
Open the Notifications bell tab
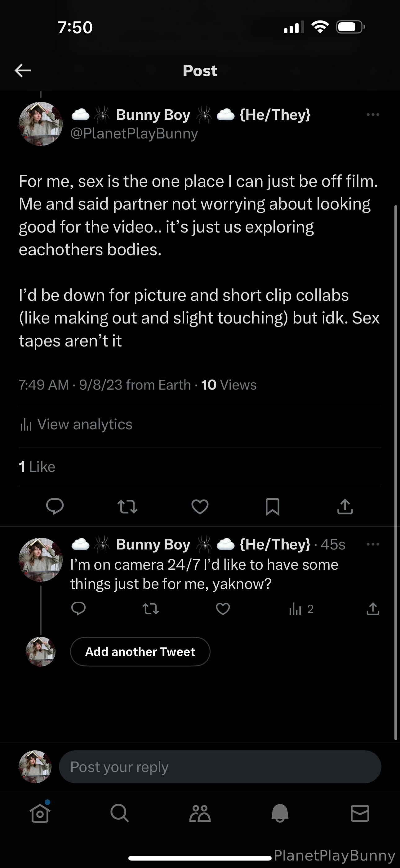click(x=280, y=813)
